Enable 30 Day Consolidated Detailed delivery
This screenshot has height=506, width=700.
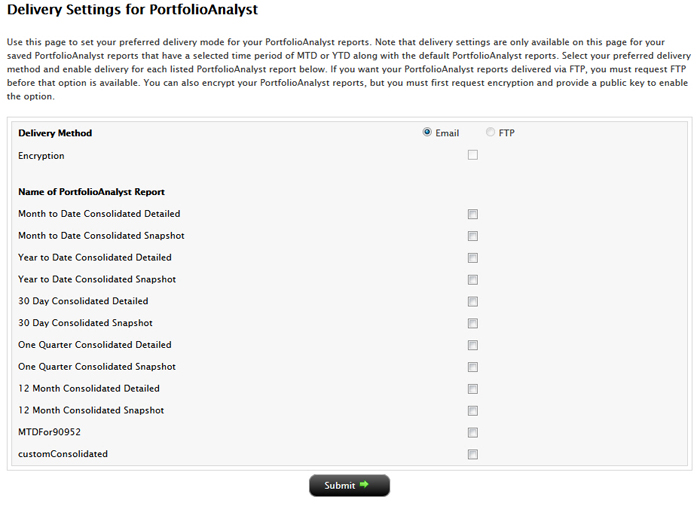(x=473, y=302)
